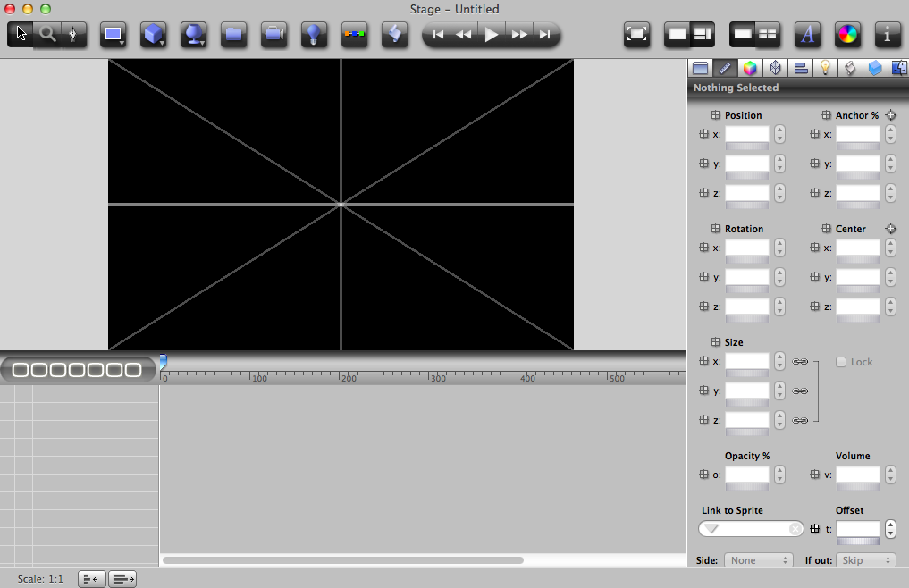Clear the Link to Sprite field

coord(795,529)
